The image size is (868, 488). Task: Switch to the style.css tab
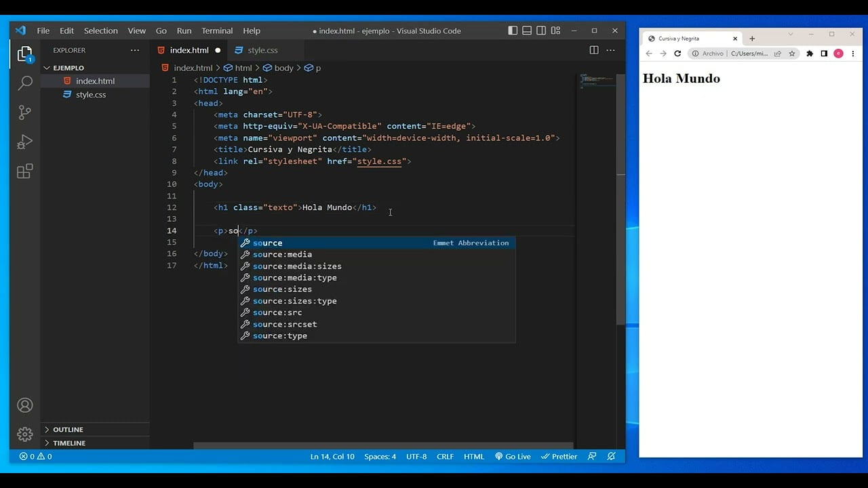tap(262, 49)
